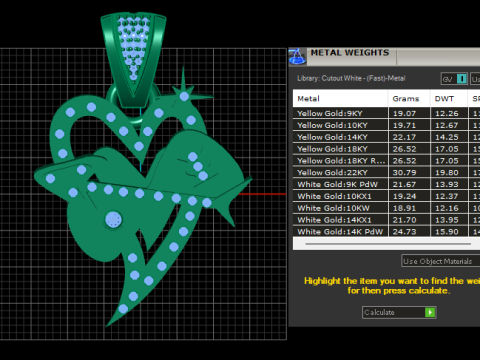Click the Metal Weights scale icon
The width and height of the screenshot is (480, 360).
coord(297,56)
